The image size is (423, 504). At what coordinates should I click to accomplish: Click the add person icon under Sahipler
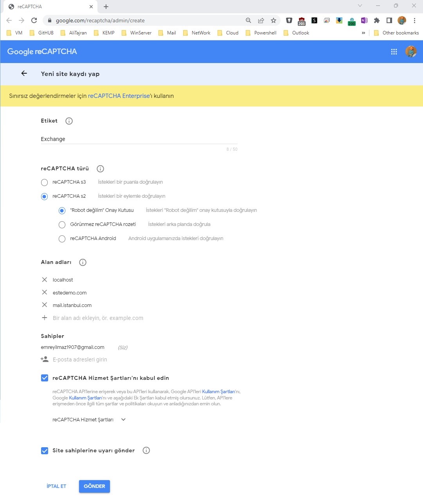pyautogui.click(x=45, y=359)
